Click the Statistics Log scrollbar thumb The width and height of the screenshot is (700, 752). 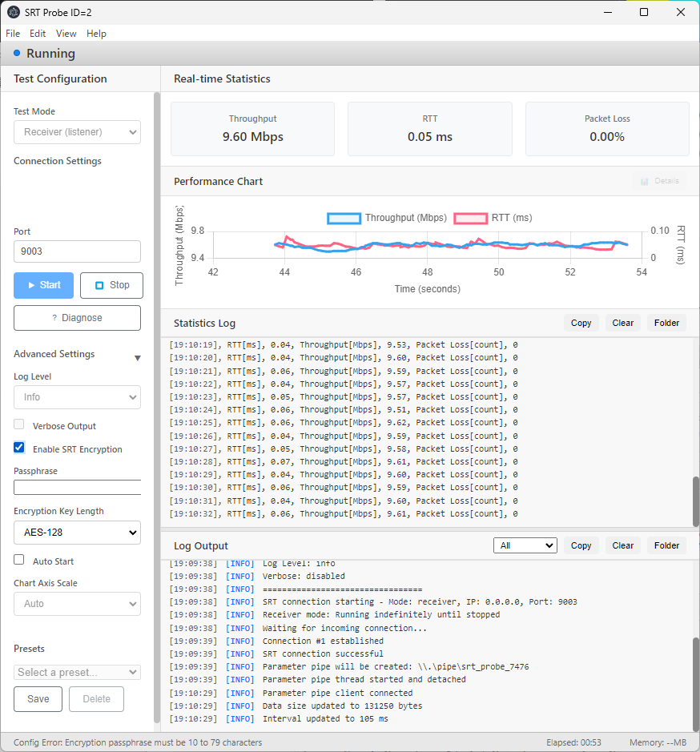(696, 501)
